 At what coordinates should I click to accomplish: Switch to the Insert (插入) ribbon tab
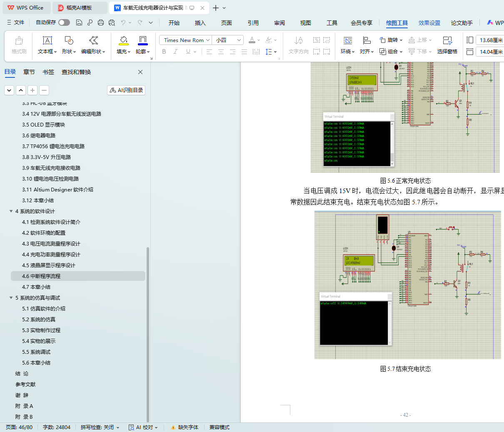[x=200, y=23]
